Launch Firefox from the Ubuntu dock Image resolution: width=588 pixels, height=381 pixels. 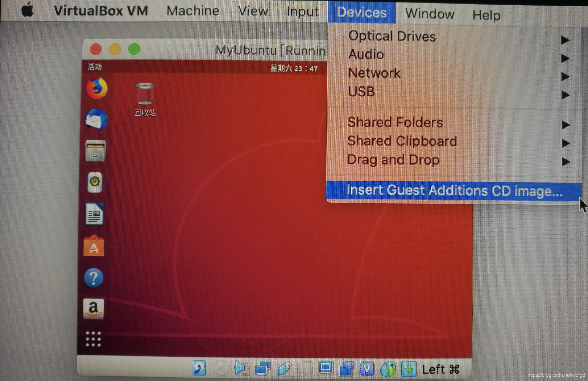click(97, 89)
